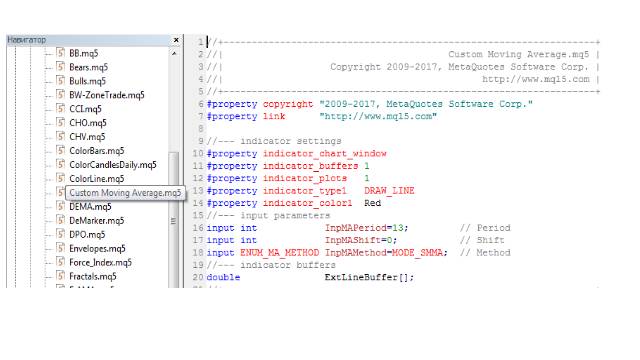
Task: Click the Bears.mq5 file icon
Action: (60, 67)
